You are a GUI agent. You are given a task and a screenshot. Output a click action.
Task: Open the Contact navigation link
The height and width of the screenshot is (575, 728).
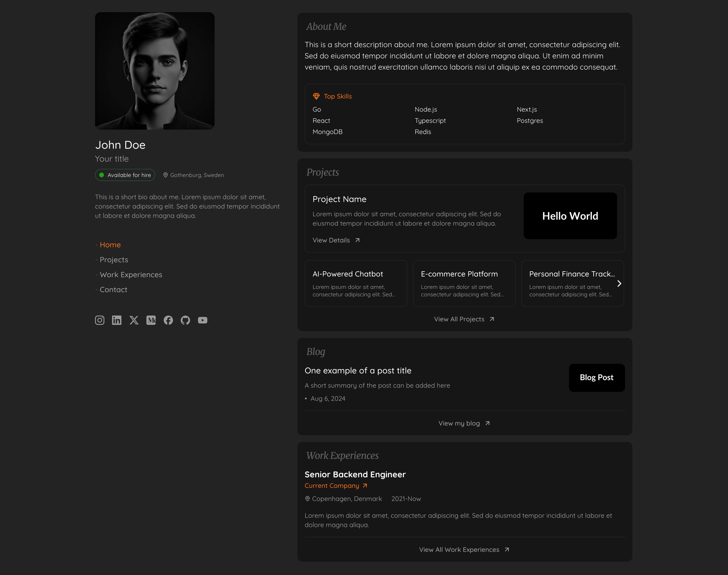click(x=113, y=290)
